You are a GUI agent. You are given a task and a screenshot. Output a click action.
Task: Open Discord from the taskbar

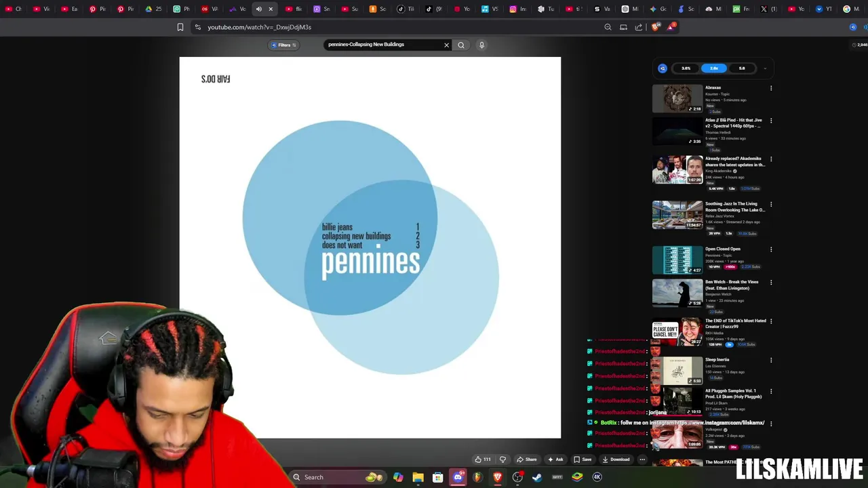[x=458, y=477]
